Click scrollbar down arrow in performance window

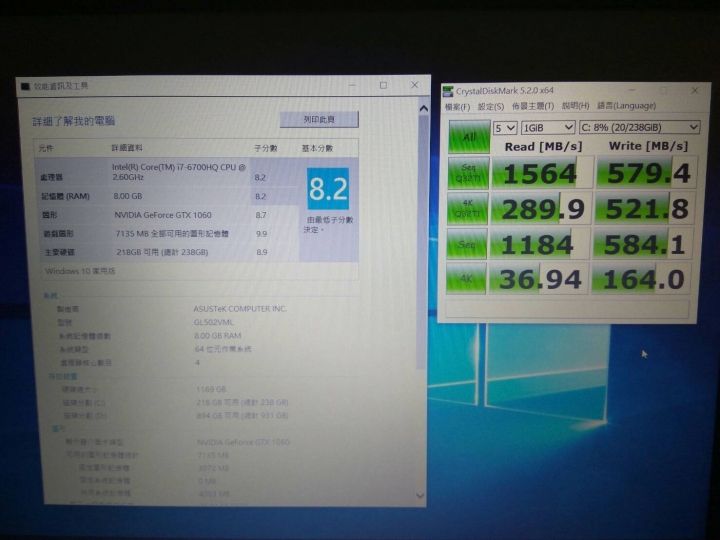pyautogui.click(x=420, y=495)
